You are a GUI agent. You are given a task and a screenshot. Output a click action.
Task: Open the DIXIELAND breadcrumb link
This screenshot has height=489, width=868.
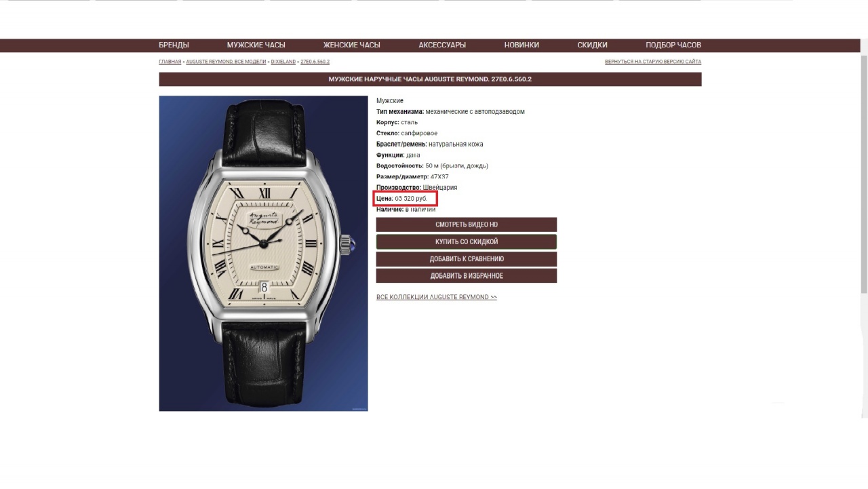click(283, 62)
